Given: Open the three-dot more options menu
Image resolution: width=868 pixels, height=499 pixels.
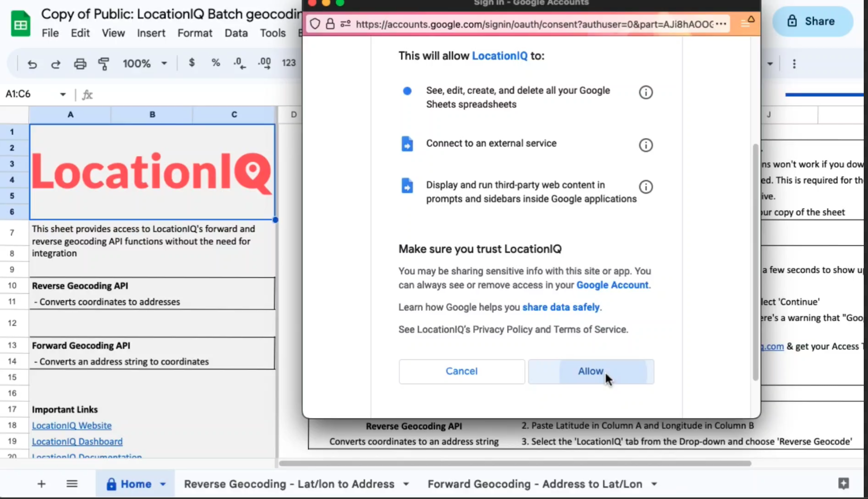Looking at the screenshot, I should click(x=794, y=64).
